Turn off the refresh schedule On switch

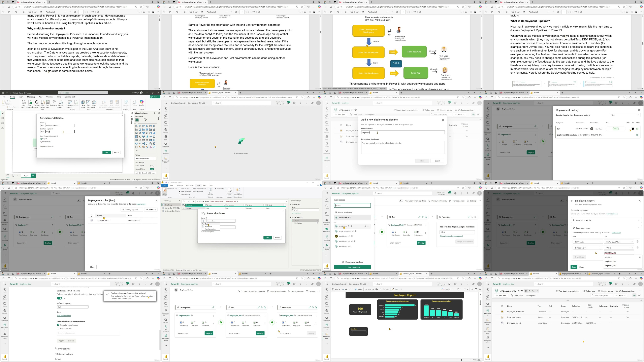(60, 298)
